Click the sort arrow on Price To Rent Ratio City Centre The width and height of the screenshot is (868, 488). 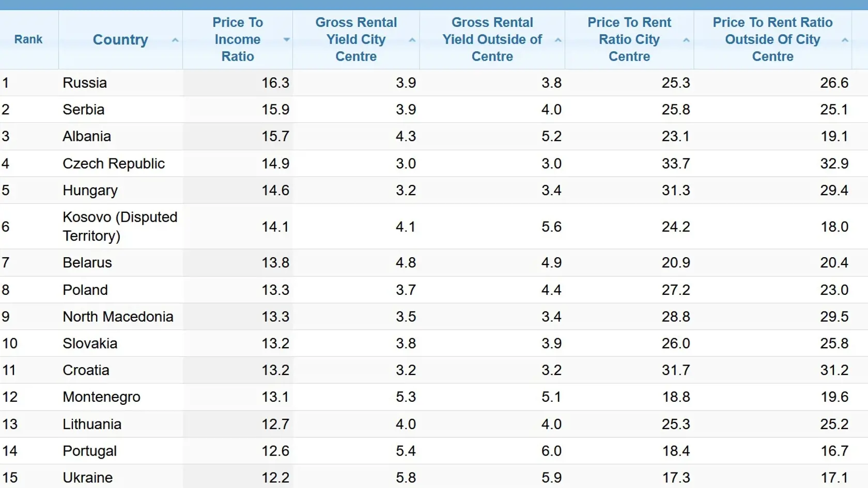tap(686, 40)
